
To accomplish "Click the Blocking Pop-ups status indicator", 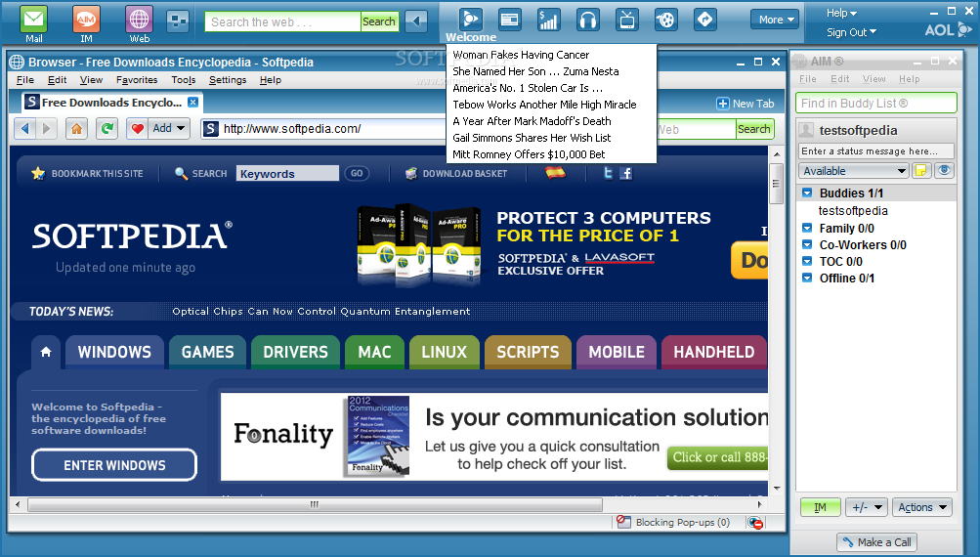I will click(x=674, y=522).
